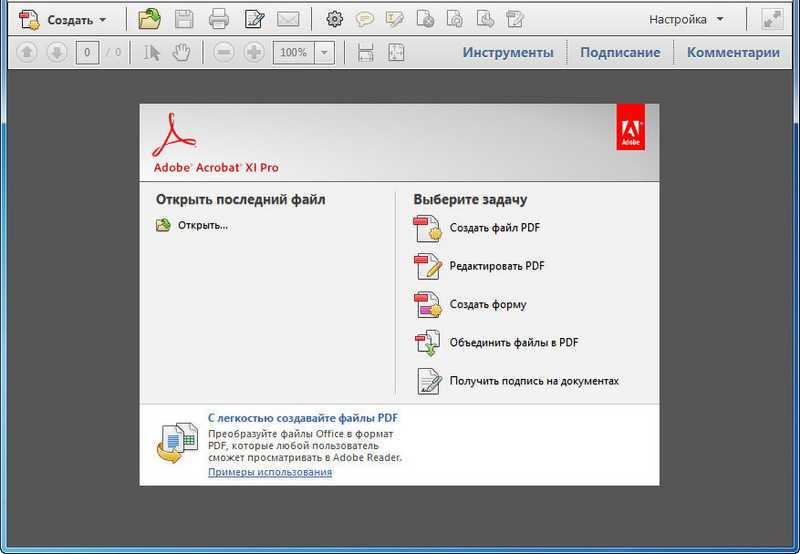Click Получить подпись на документах task
Image resolution: width=800 pixels, height=554 pixels.
(534, 381)
